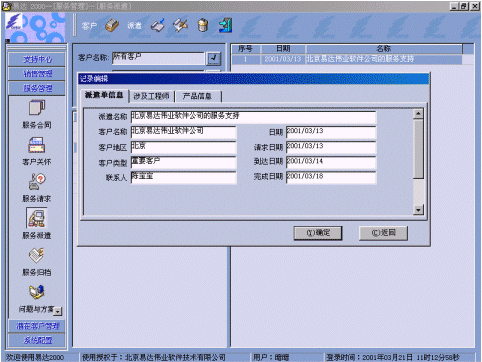Expand sidebar list with small down arrow

[x=58, y=312]
